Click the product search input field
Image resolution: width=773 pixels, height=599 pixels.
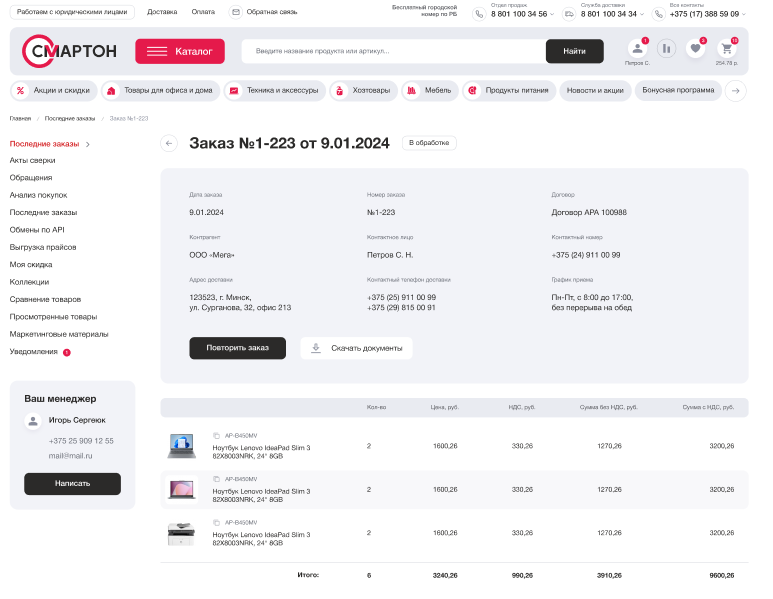395,51
